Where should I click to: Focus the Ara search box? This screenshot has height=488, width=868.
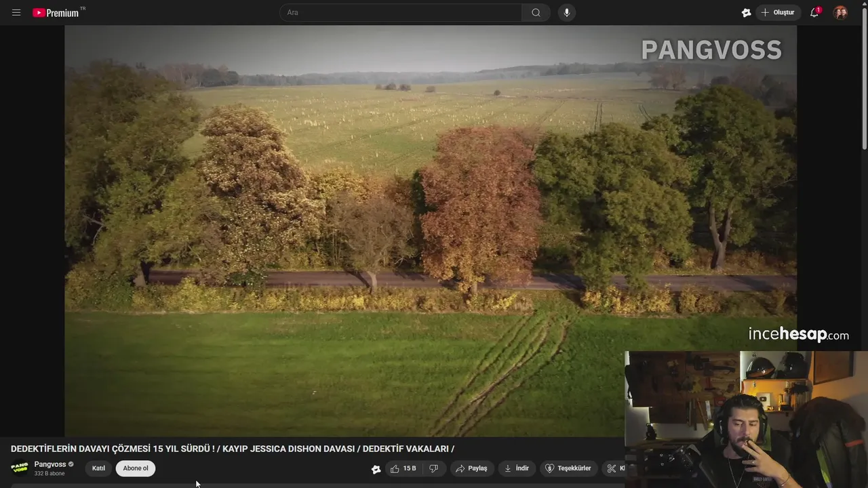[x=401, y=12]
